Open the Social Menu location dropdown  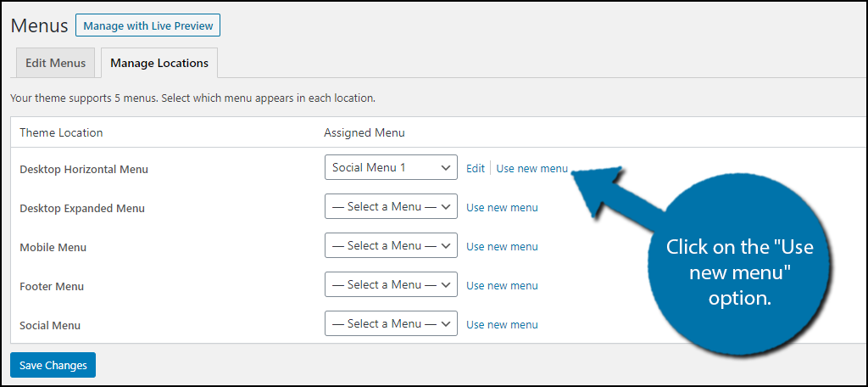(x=391, y=323)
